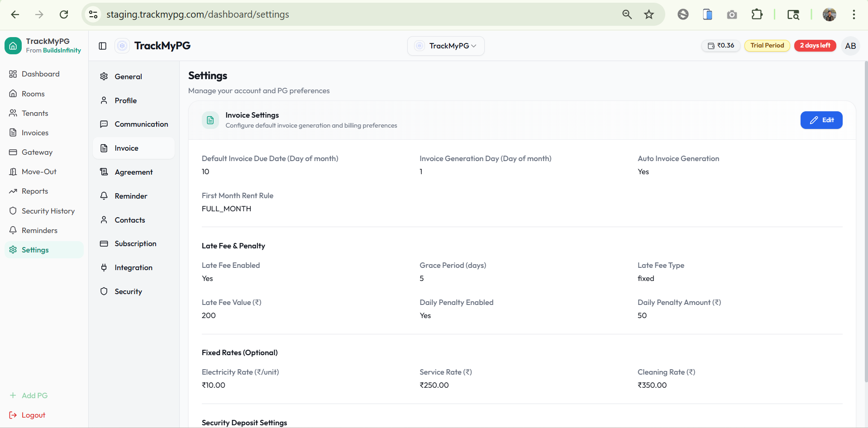Go back using browser back arrow
This screenshot has width=868, height=428.
tap(15, 14)
